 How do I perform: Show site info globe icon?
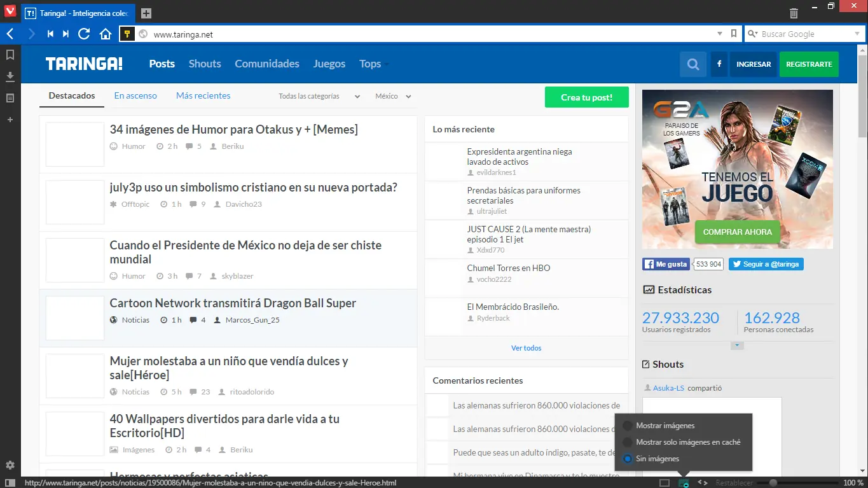(x=143, y=34)
